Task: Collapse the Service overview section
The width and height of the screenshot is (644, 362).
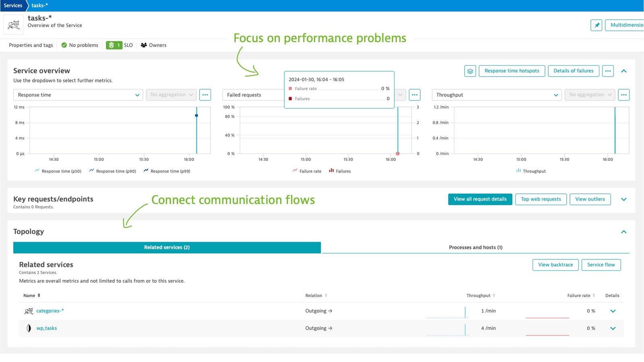Action: point(624,71)
